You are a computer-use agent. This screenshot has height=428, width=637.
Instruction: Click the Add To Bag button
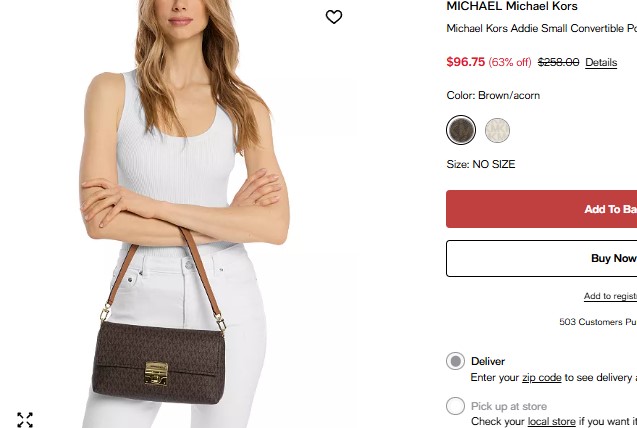(542, 209)
